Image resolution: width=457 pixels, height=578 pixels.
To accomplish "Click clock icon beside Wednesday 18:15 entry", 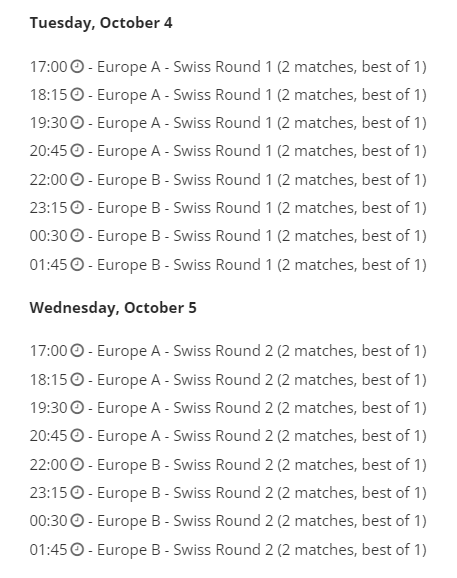I will tap(77, 380).
